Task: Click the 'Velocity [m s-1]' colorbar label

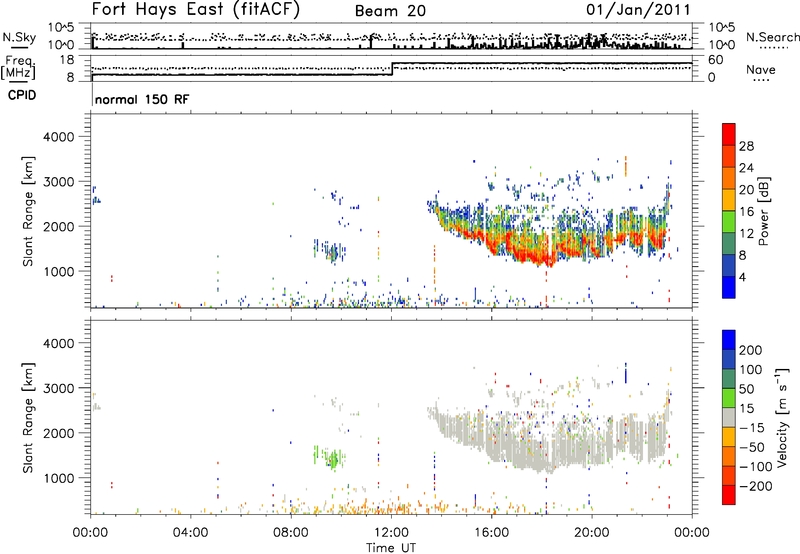Action: pyautogui.click(x=781, y=417)
